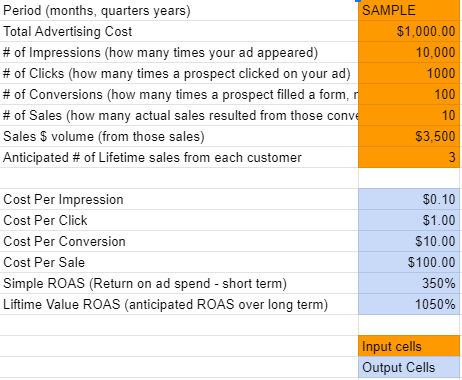The width and height of the screenshot is (462, 380).
Task: Select the $10.00 cost per conversion cell
Action: click(x=409, y=241)
